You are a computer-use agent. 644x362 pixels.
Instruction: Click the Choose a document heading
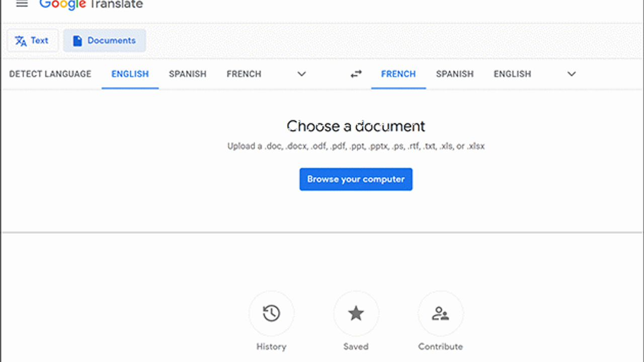click(x=356, y=126)
